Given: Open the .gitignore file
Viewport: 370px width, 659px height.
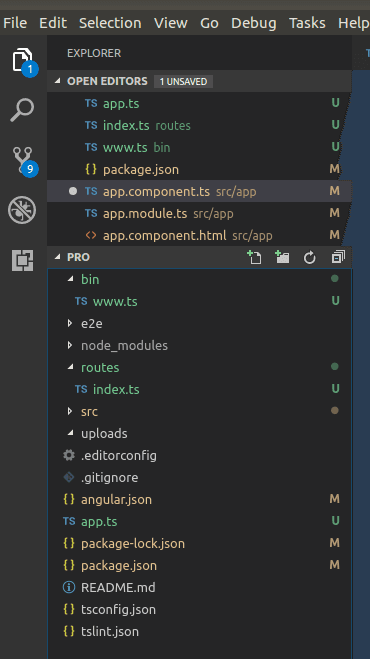Looking at the screenshot, I should tap(199, 477).
